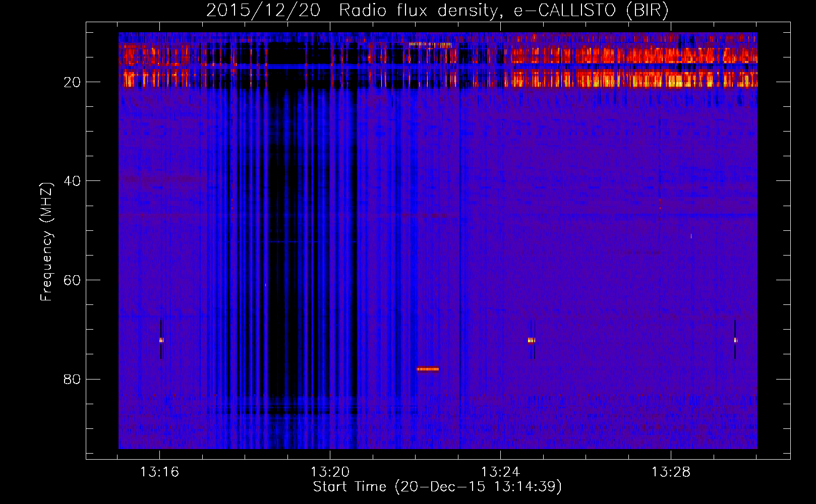Click the 13:16 time tick label

(x=159, y=472)
